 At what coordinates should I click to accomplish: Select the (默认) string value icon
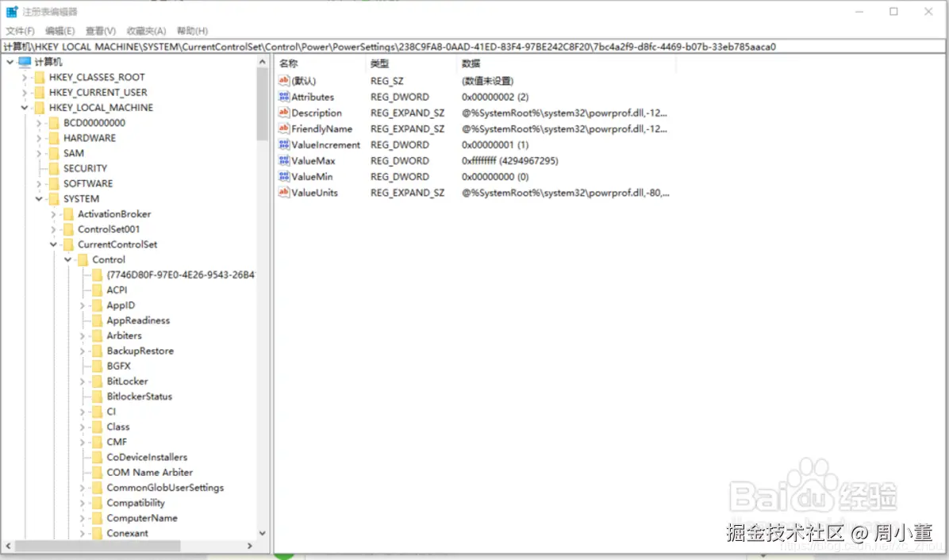(x=284, y=80)
